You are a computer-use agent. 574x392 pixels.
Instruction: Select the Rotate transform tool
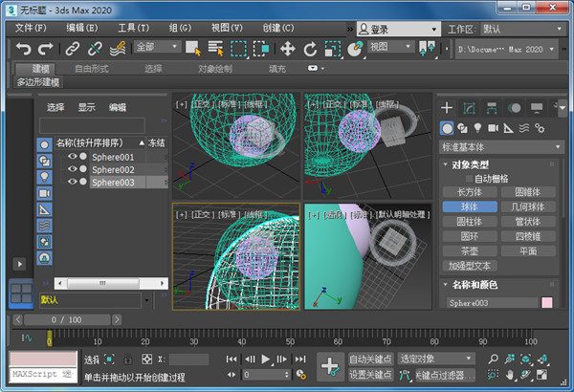[310, 48]
